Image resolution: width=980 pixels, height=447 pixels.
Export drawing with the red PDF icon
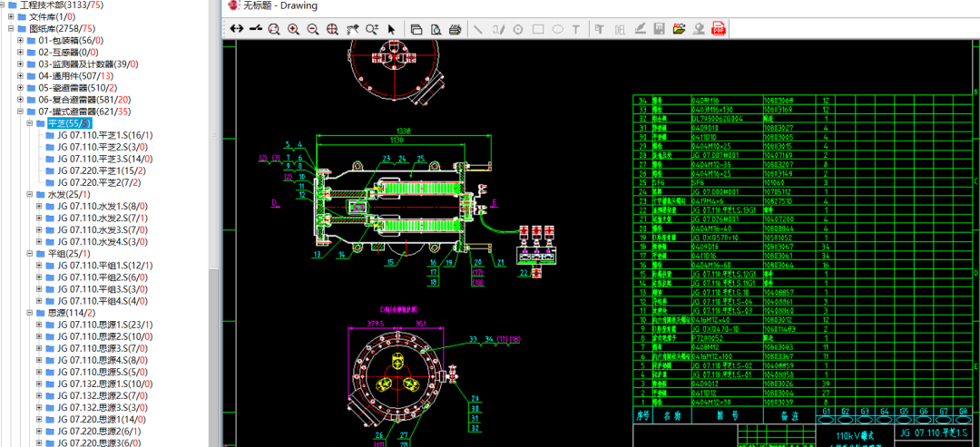pos(719,29)
